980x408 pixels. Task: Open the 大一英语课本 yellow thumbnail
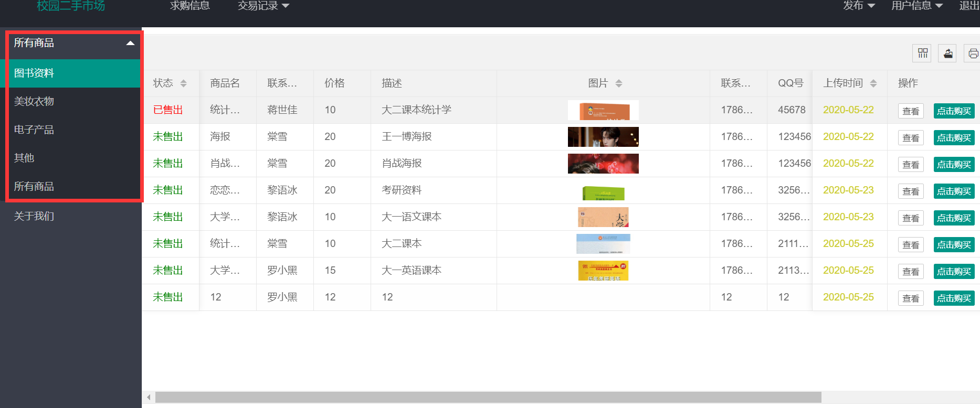pos(603,271)
